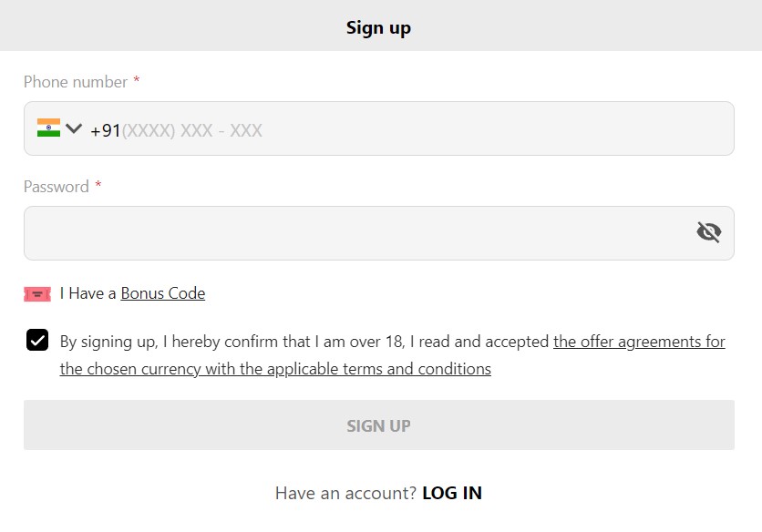Click the Sign up header title

click(378, 27)
